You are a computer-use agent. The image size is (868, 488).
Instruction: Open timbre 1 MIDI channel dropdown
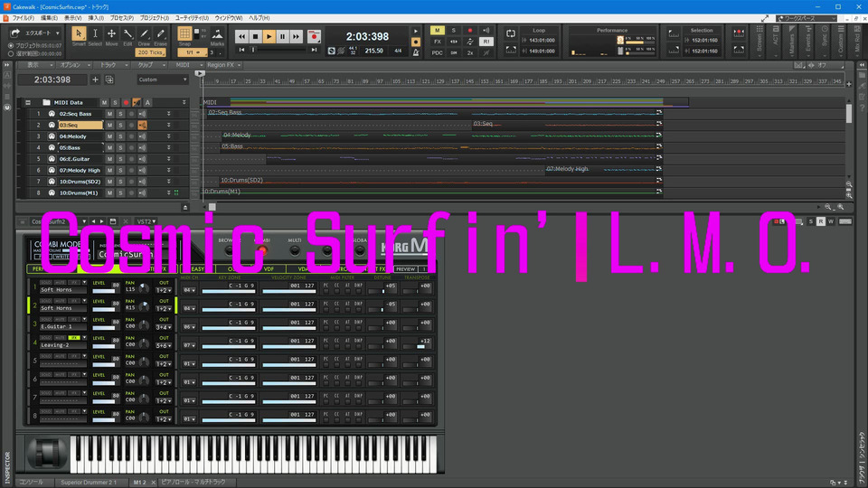click(189, 290)
